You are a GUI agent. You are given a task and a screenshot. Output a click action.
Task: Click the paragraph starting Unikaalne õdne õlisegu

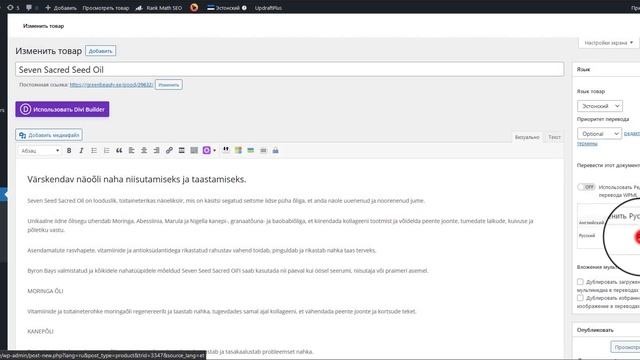click(x=280, y=225)
